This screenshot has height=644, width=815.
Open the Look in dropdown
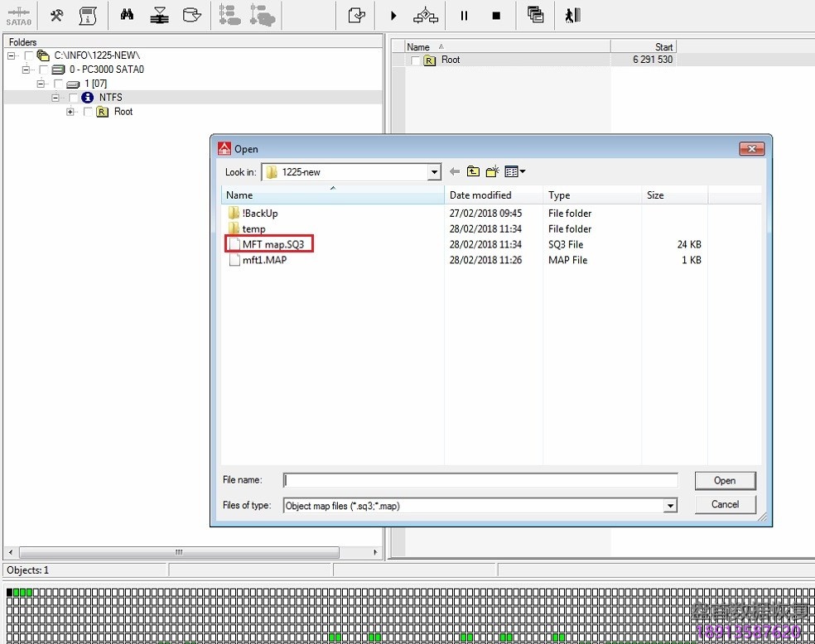pos(433,171)
